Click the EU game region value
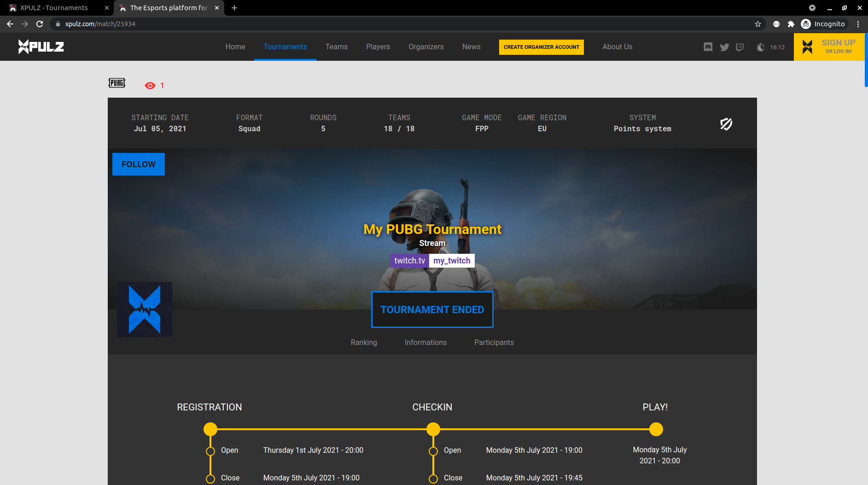Viewport: 868px width, 485px height. click(542, 129)
